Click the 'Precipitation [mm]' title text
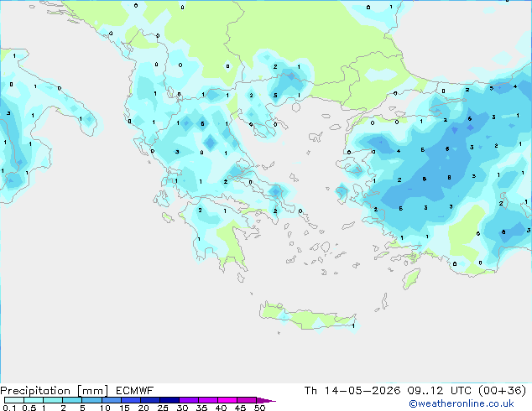This screenshot has width=532, height=411. click(54, 391)
